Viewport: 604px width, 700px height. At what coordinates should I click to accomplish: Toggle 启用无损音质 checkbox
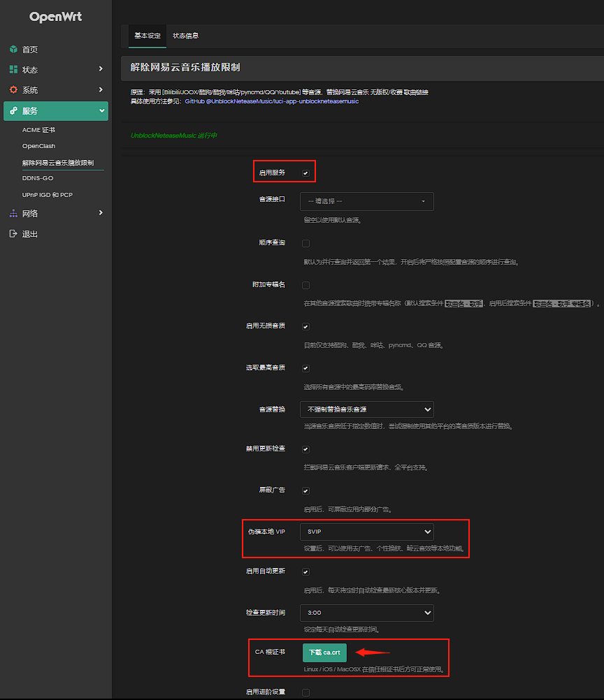305,327
